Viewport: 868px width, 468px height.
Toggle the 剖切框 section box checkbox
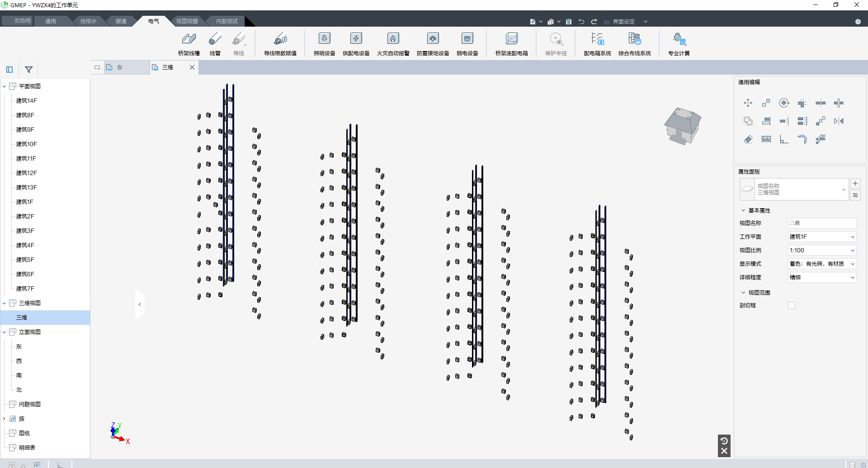tap(791, 305)
